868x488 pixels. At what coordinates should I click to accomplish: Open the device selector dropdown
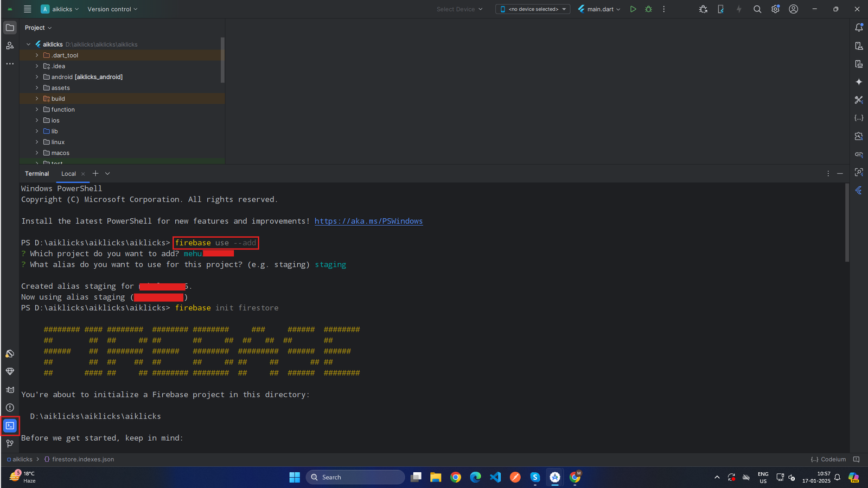533,9
